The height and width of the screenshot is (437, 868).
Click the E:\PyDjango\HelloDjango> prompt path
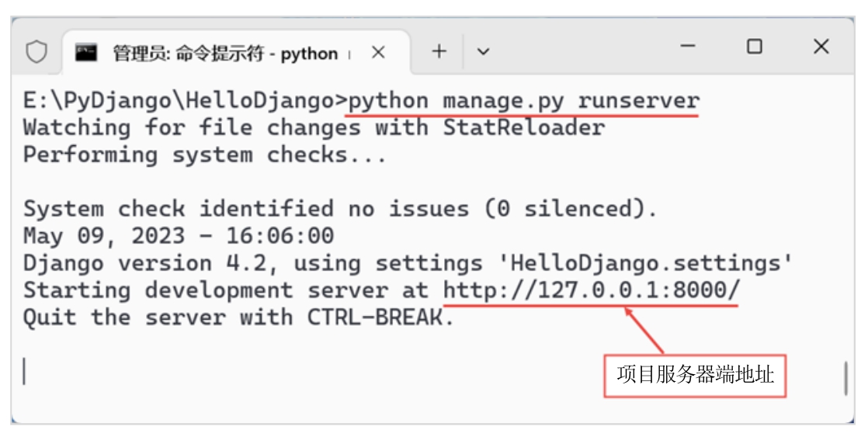click(183, 102)
